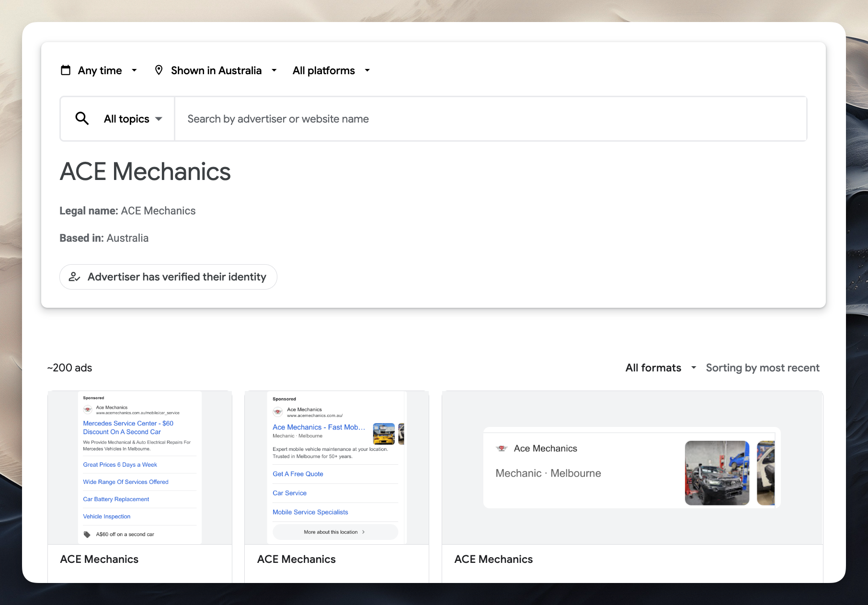The width and height of the screenshot is (868, 605).
Task: Click the price tag icon beside A$60 offer
Action: coord(88,534)
